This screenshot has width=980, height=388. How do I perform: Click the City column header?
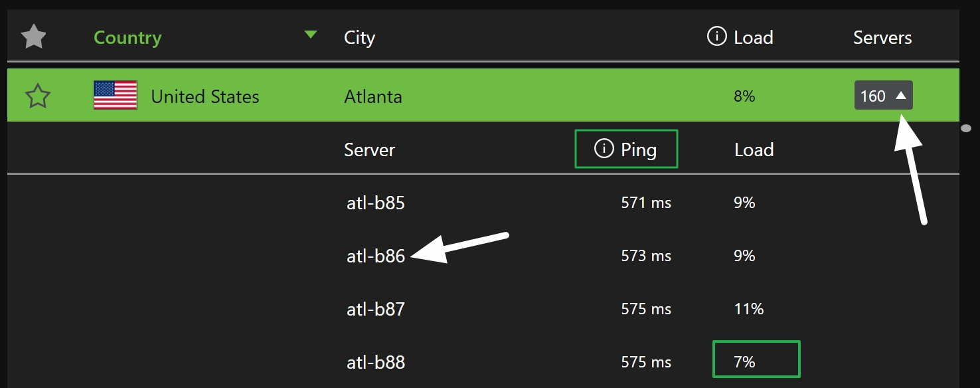pyautogui.click(x=359, y=37)
